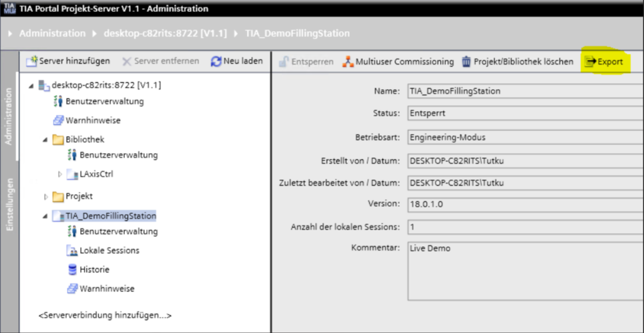This screenshot has height=333, width=644.
Task: Expand the LAxisCtrl node
Action: point(60,175)
